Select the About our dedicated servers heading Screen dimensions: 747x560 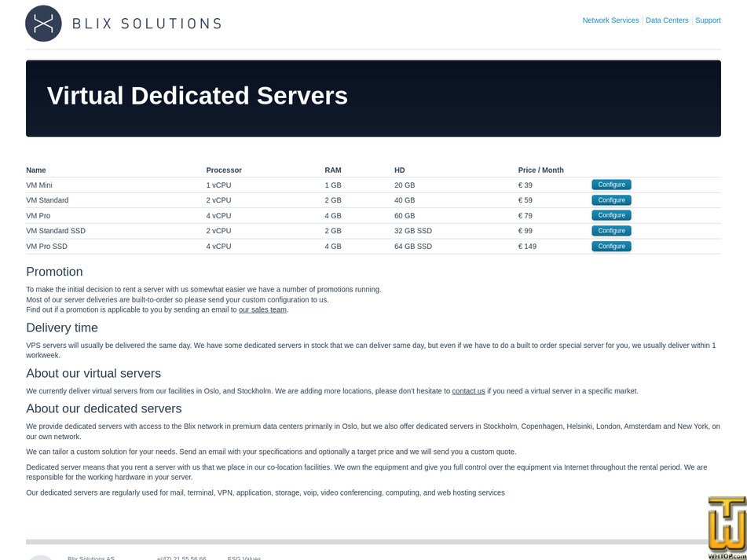click(104, 408)
